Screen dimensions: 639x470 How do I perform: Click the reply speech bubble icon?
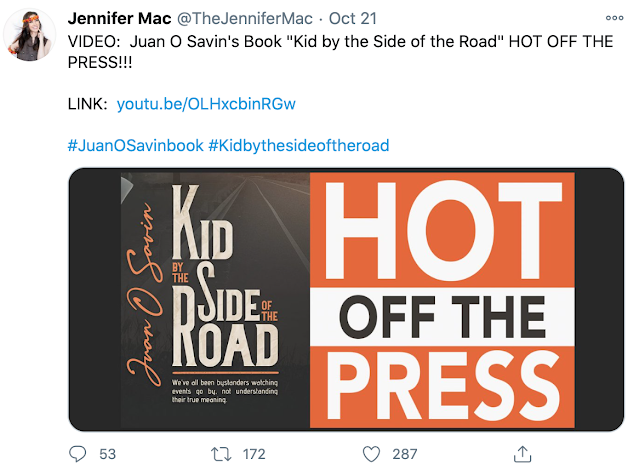pyautogui.click(x=78, y=453)
